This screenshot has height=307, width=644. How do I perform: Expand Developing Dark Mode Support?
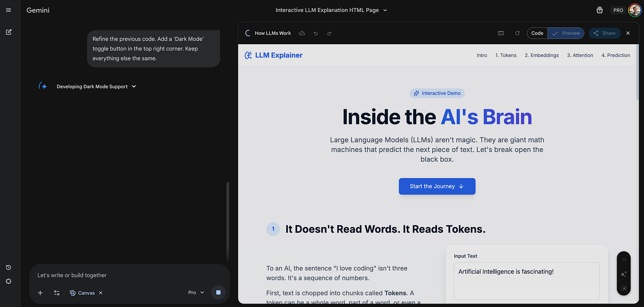133,86
